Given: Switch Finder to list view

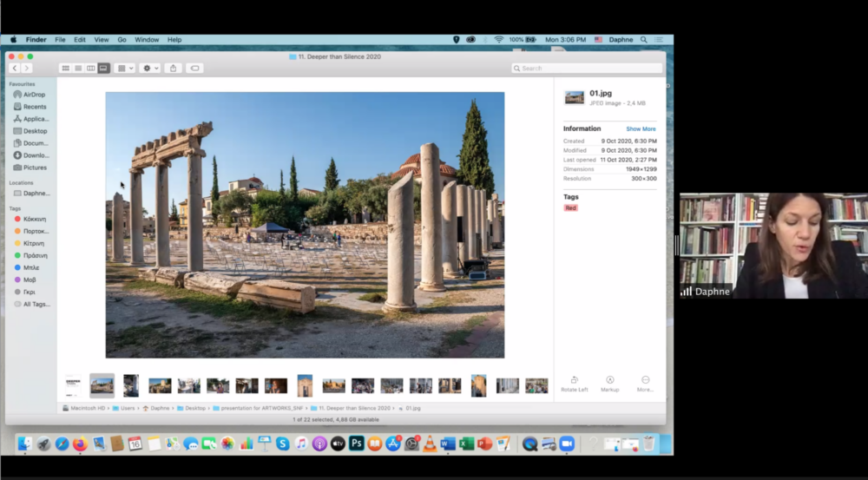Looking at the screenshot, I should [x=78, y=68].
